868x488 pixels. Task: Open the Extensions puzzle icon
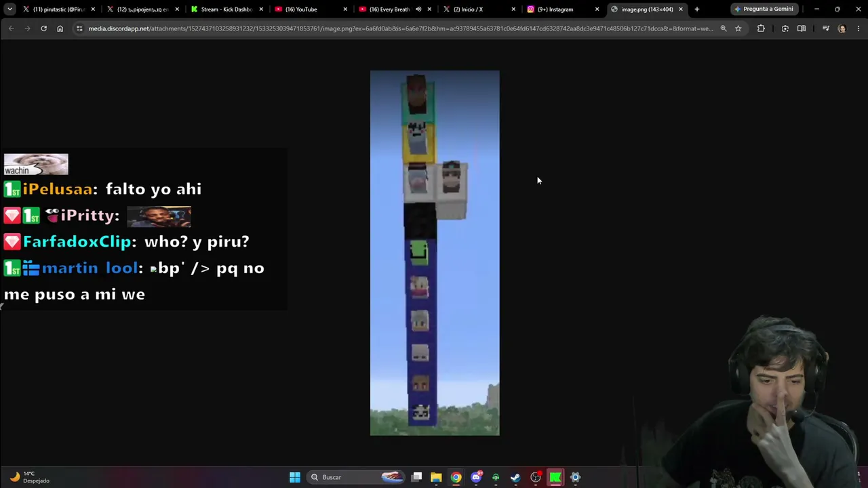(x=761, y=28)
